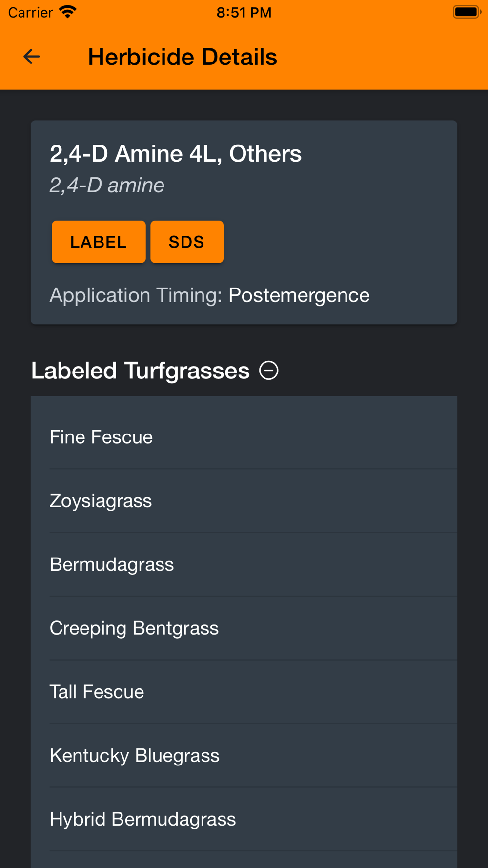
Task: Choose Creeping Bentgrass from the list
Action: click(244, 628)
